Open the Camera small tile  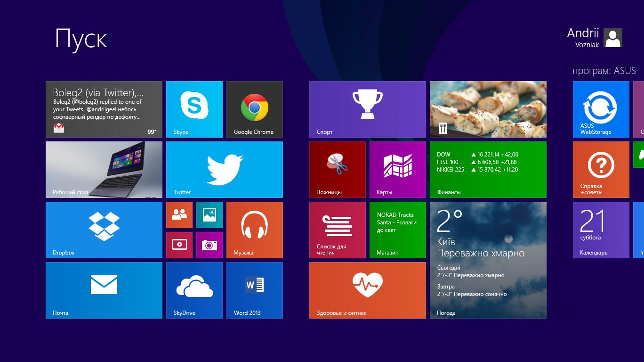coord(209,245)
